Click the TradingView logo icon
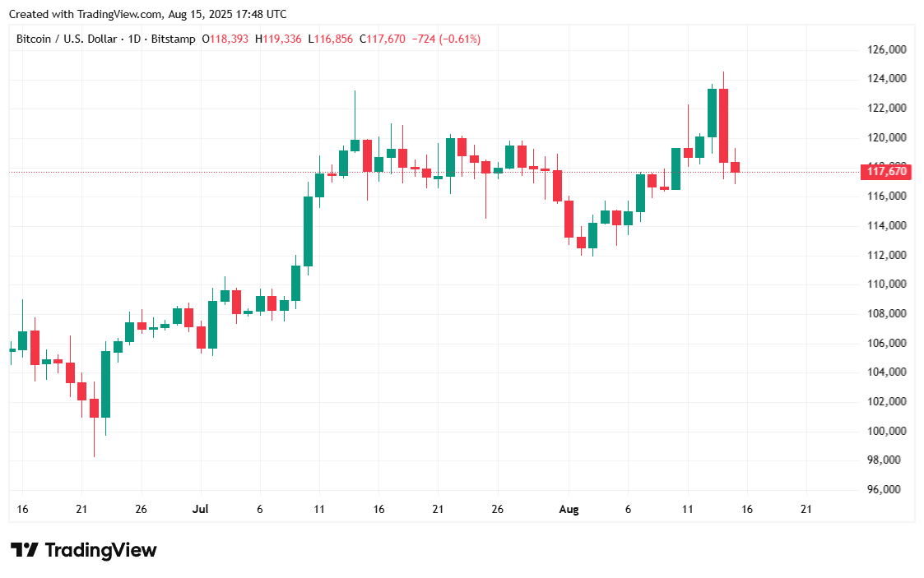 pyautogui.click(x=24, y=550)
